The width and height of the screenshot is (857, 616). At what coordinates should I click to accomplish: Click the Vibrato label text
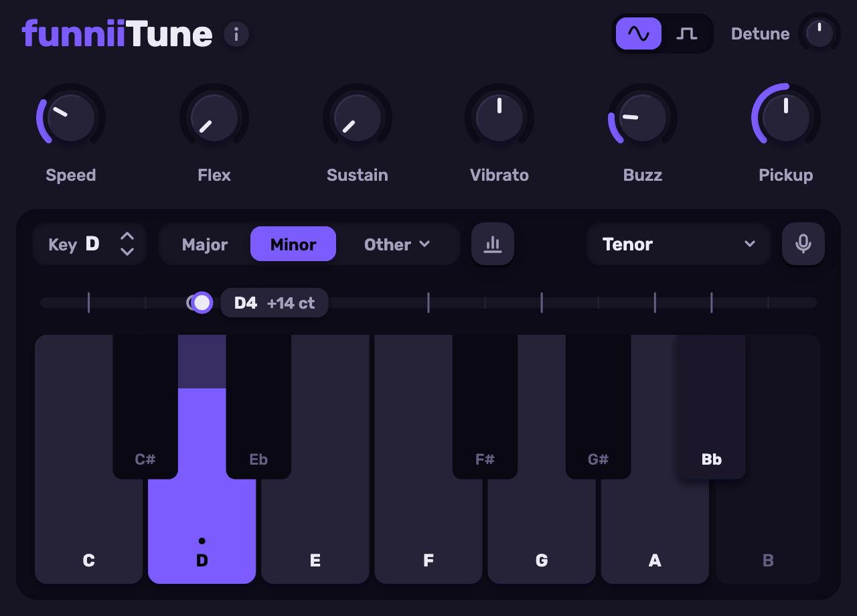(499, 175)
